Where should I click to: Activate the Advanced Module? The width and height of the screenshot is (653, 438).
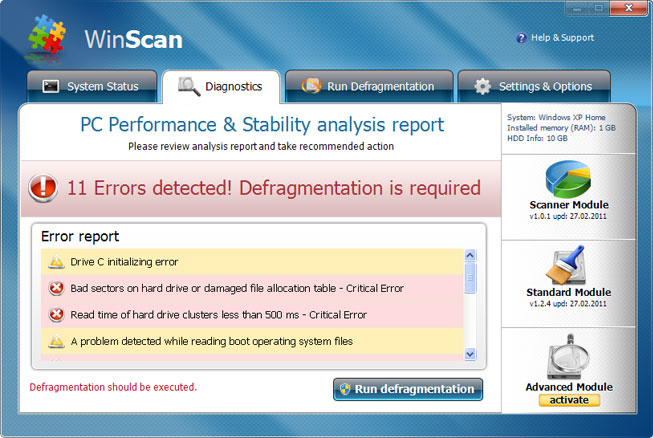[x=569, y=400]
